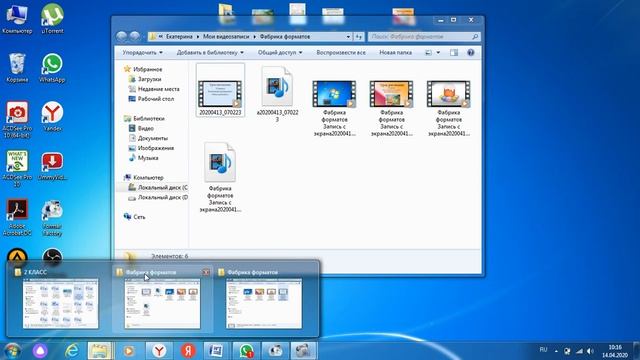Image resolution: width=640 pixels, height=360 pixels.
Task: Click the Explorer forward navigation arrow
Action: pos(135,36)
